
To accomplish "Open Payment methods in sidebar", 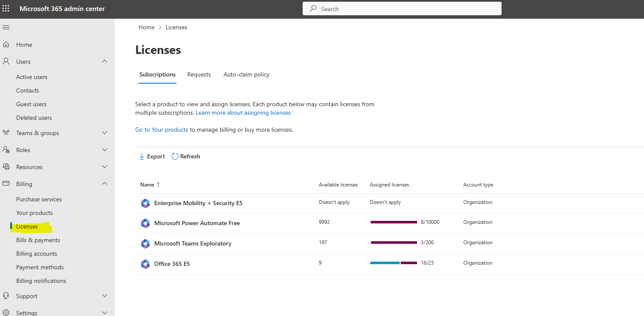I will tap(40, 267).
